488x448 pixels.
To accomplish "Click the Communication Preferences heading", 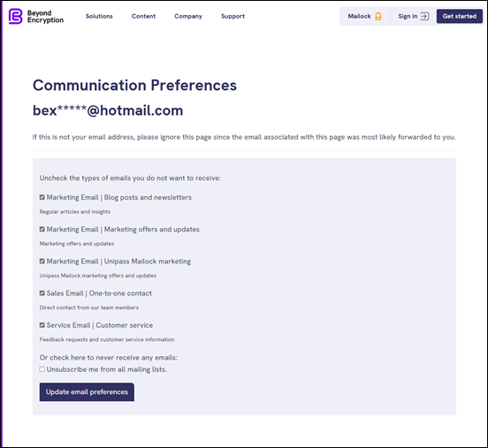I will [134, 85].
